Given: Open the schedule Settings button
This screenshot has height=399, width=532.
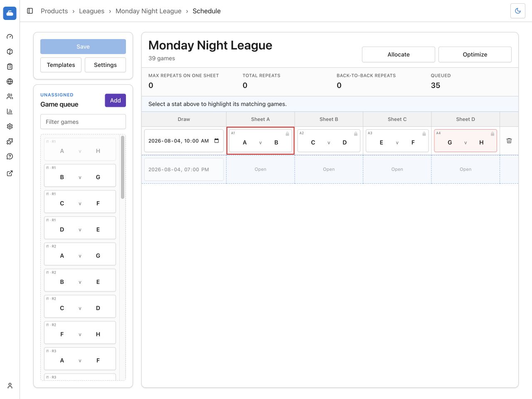Looking at the screenshot, I should tap(105, 65).
